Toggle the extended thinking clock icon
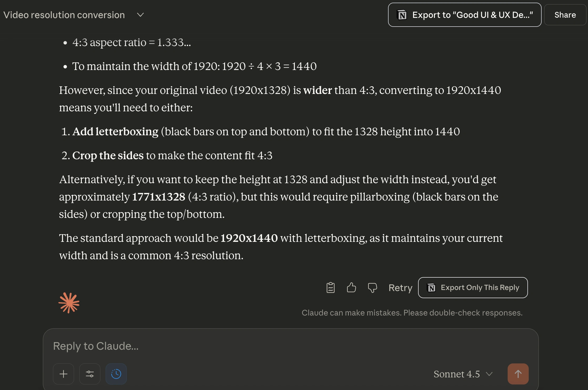This screenshot has height=390, width=588. pyautogui.click(x=116, y=374)
